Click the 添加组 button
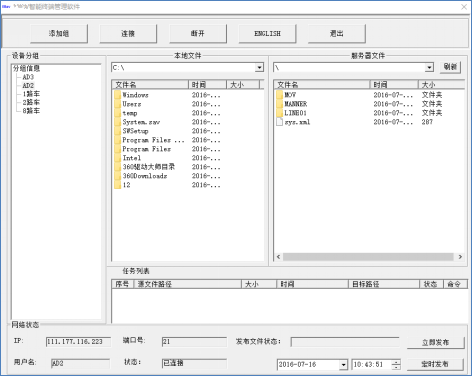 (59, 33)
